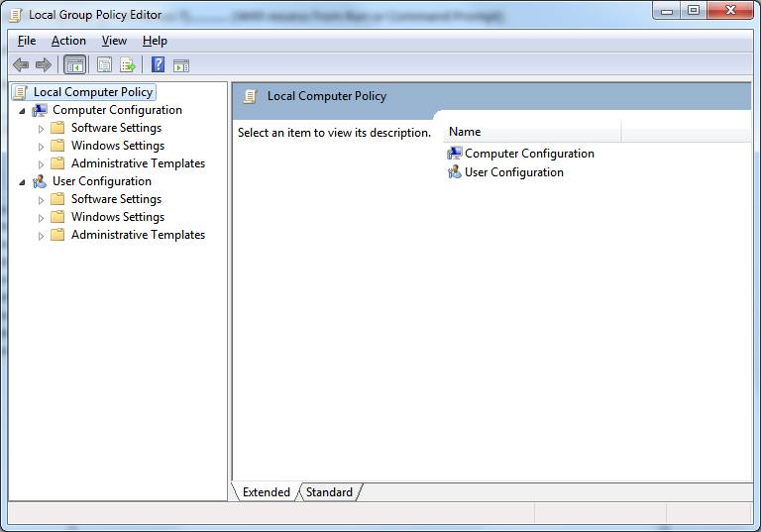
Task: Switch to the Extended tab
Action: [266, 492]
